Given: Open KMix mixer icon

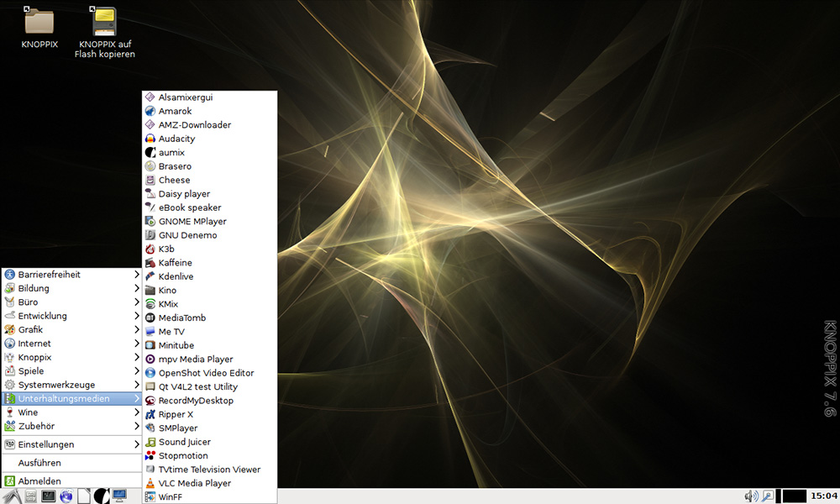Looking at the screenshot, I should coord(150,304).
